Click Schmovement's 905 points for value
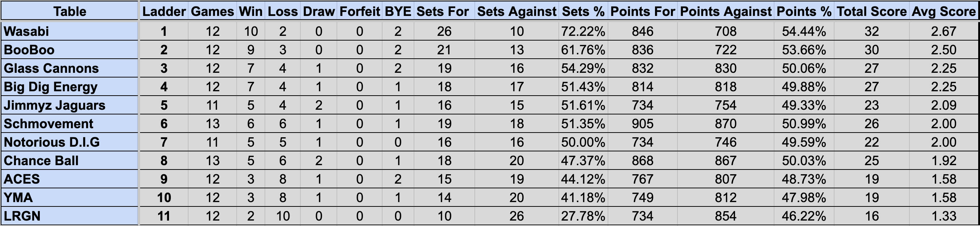 pos(643,124)
